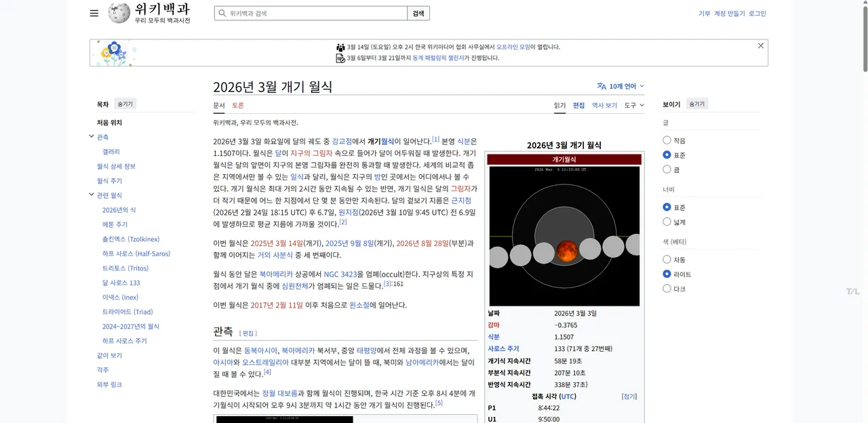Click the language translate icon
The image size is (868, 423).
click(601, 86)
